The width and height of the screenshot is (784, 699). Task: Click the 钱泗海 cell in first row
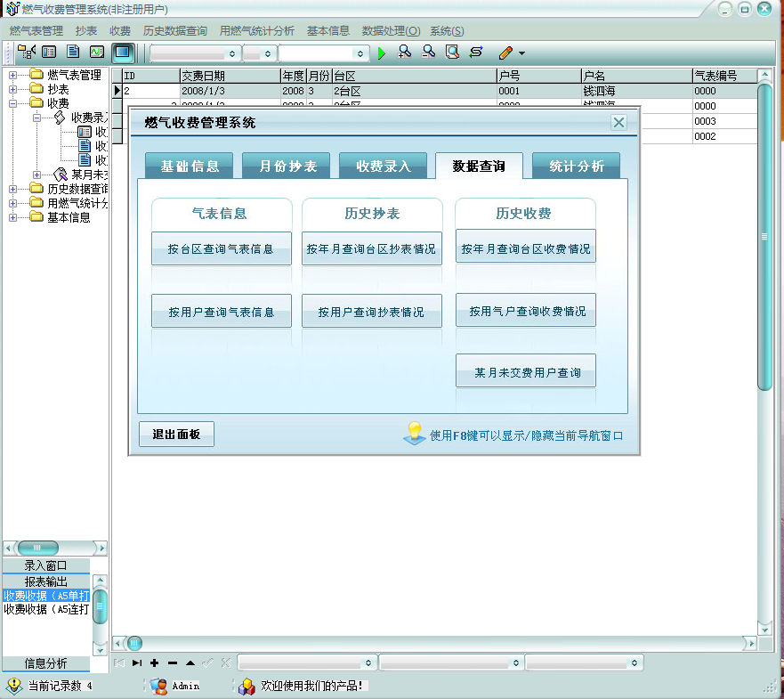[636, 91]
